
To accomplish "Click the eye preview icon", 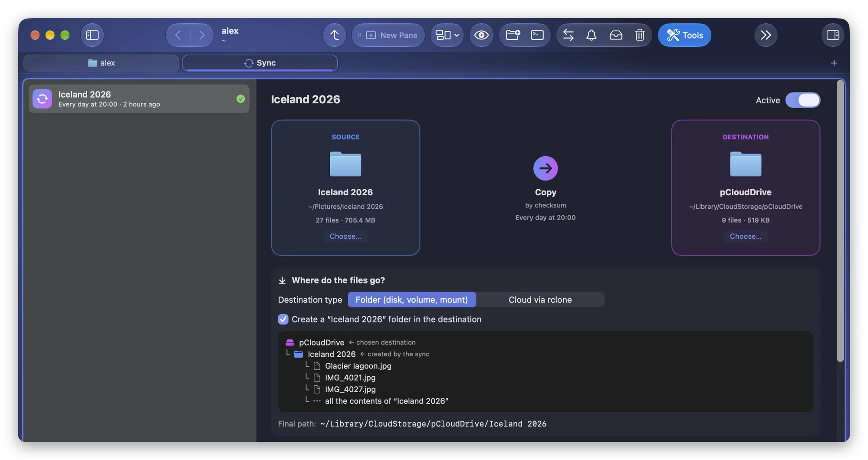I will coord(481,35).
